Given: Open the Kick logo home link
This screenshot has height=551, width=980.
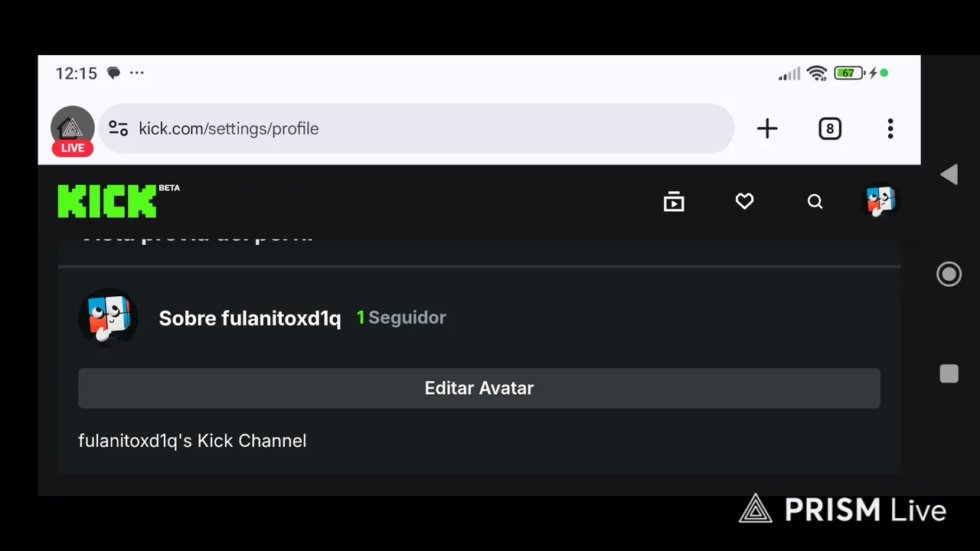Looking at the screenshot, I should coord(107,201).
